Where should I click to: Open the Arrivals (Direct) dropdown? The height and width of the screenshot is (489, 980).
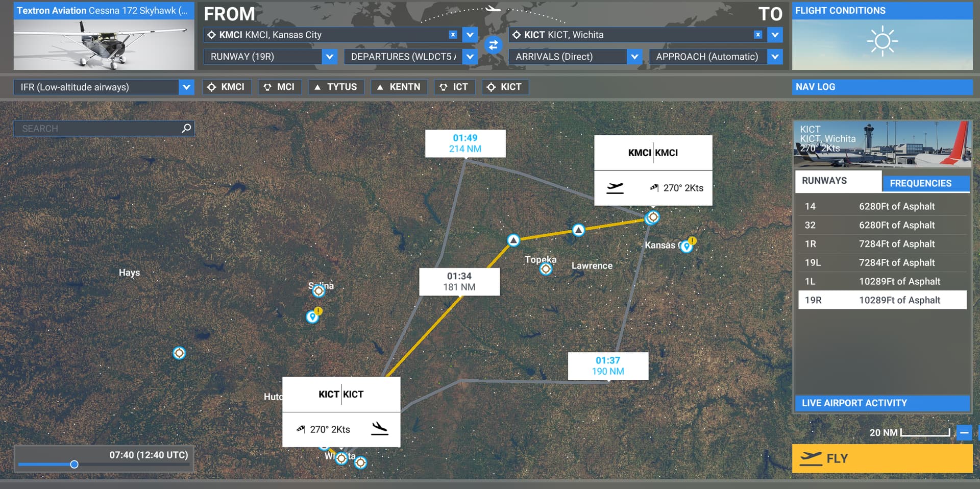(x=634, y=57)
